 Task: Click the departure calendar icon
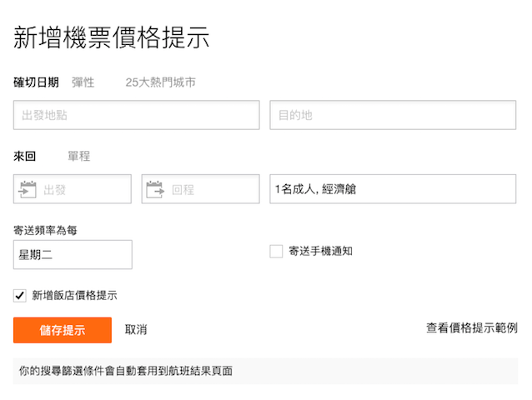(28, 189)
